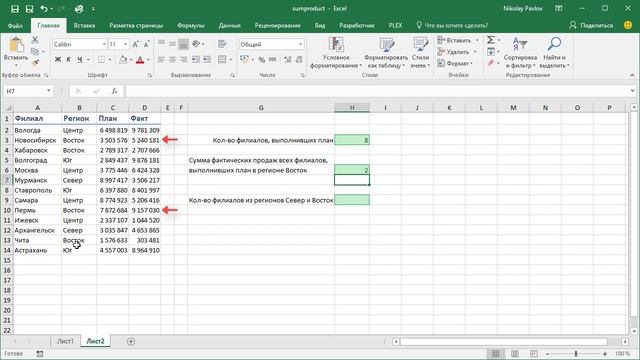Click the Borders icon
Screen dimensions: 640x360
pos(101,60)
